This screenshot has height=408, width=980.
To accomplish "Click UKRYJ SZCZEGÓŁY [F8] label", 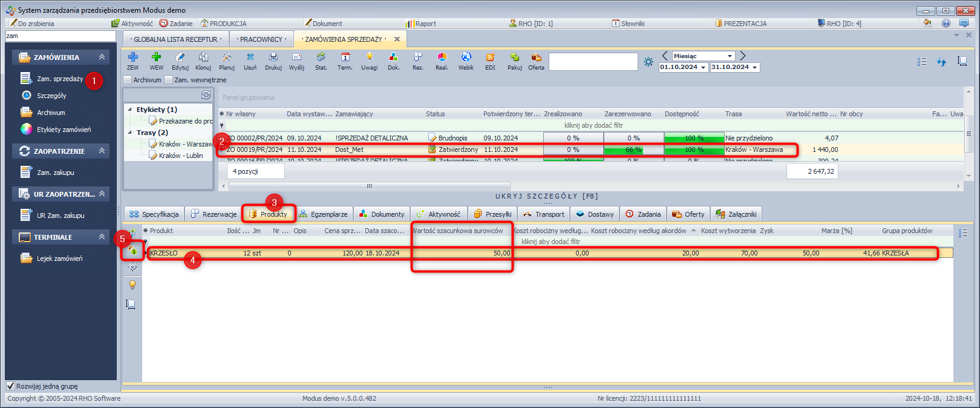I will pos(546,196).
